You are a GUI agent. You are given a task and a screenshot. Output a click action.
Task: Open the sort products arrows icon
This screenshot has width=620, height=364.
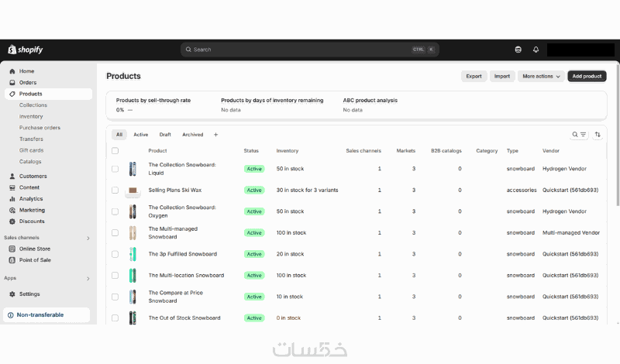598,135
